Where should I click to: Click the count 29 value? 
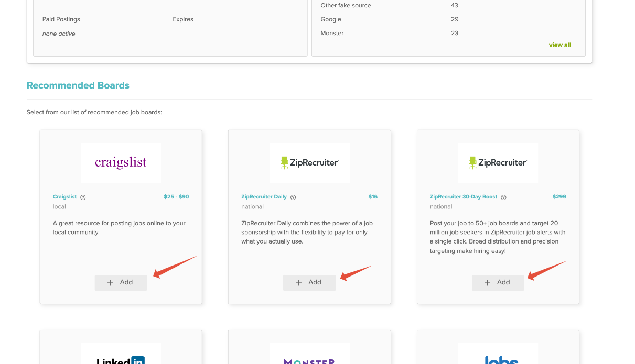(455, 19)
